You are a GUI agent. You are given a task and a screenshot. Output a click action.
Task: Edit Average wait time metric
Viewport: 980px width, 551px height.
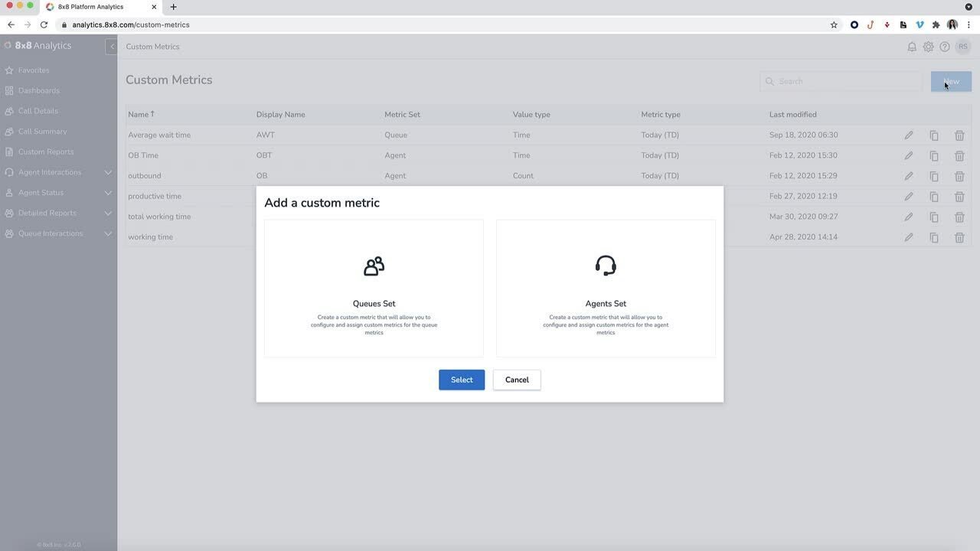click(x=909, y=135)
